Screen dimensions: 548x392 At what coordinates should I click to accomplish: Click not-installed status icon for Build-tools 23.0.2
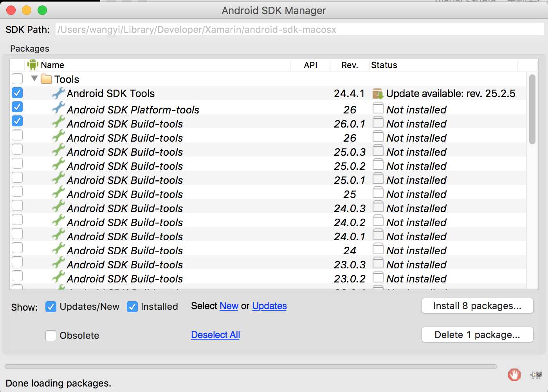tap(378, 277)
